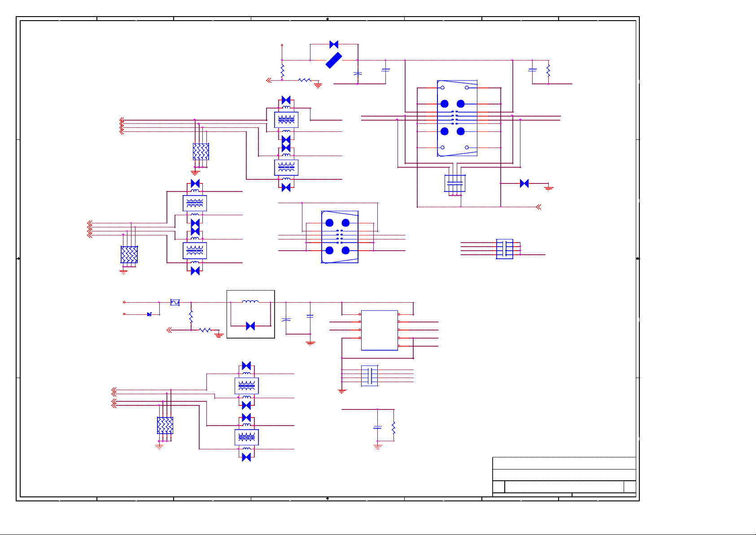Click the ground symbol beside the right TVS diode
Viewport: 756px width, 535px height.
[x=549, y=188]
